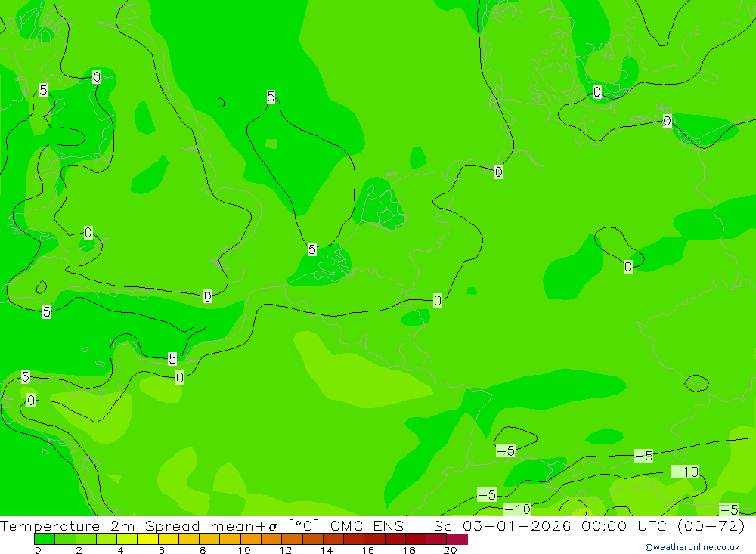Pick the legend swatch above label 12
Image resolution: width=756 pixels, height=554 pixels.
click(292, 539)
